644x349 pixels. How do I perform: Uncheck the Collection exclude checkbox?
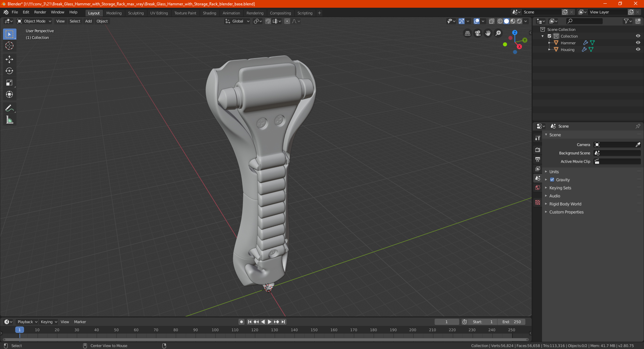(x=549, y=36)
